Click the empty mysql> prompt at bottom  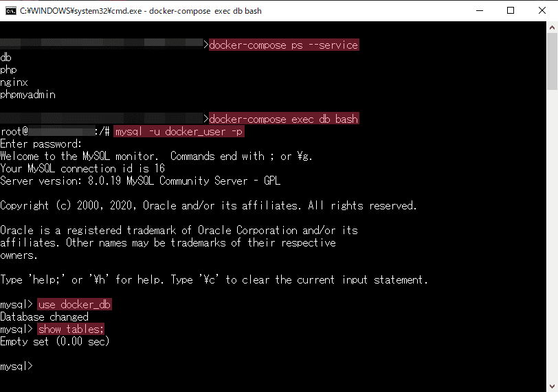coord(16,366)
